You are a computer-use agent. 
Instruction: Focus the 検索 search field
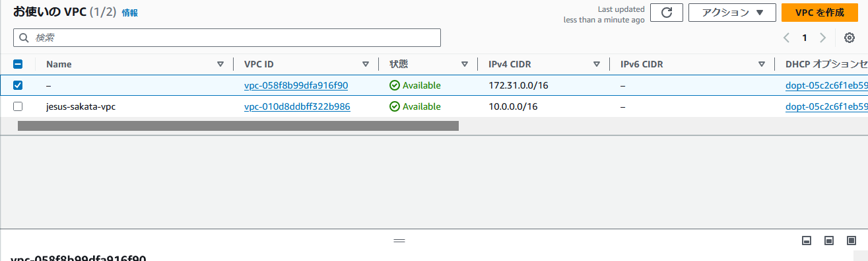click(227, 38)
